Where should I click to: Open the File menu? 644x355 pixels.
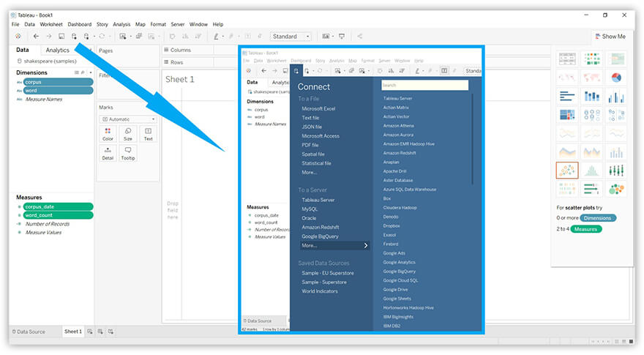click(15, 24)
